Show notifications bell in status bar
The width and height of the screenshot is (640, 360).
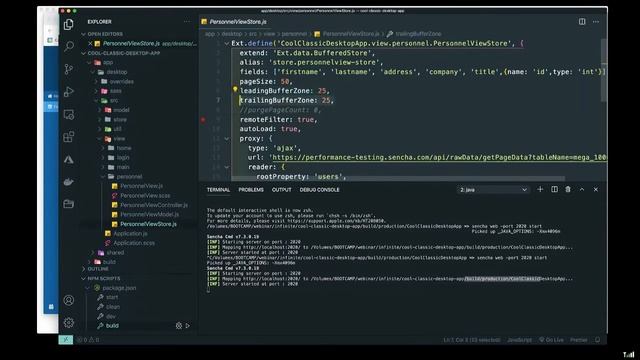point(598,340)
